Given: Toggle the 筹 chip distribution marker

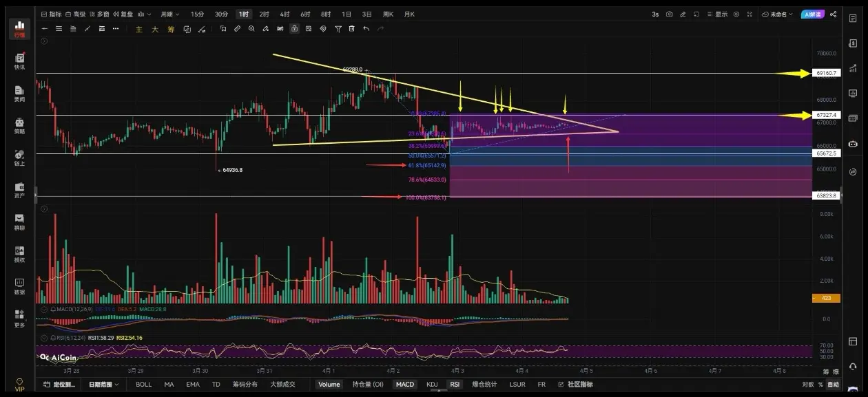Looking at the screenshot, I should pos(171,29).
